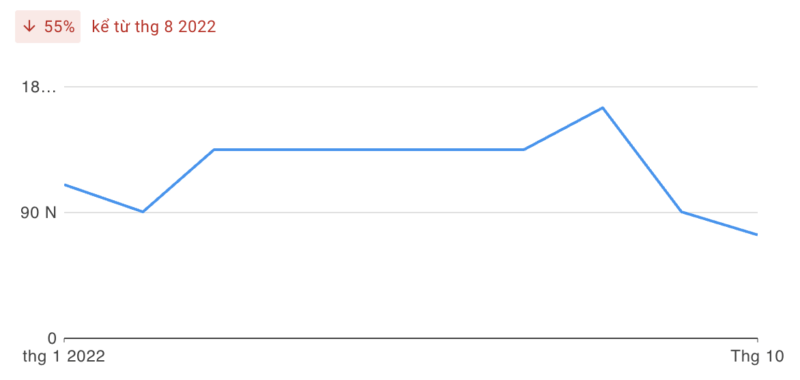Click the red down-arrow trend icon
800x380 pixels.
coord(30,27)
